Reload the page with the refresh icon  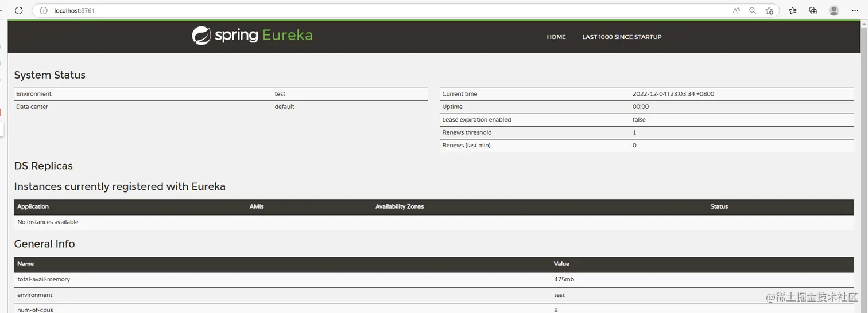(19, 10)
